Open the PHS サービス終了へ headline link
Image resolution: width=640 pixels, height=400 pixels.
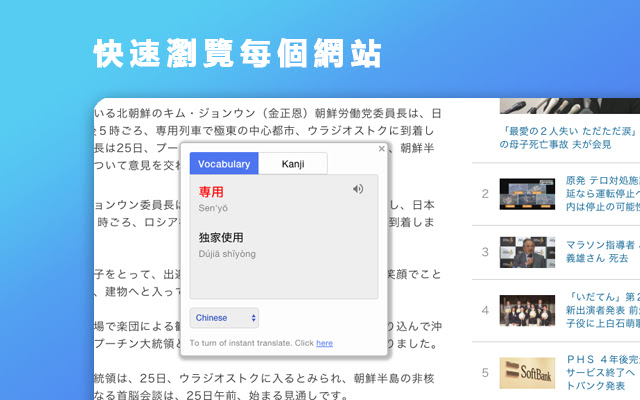pyautogui.click(x=603, y=372)
